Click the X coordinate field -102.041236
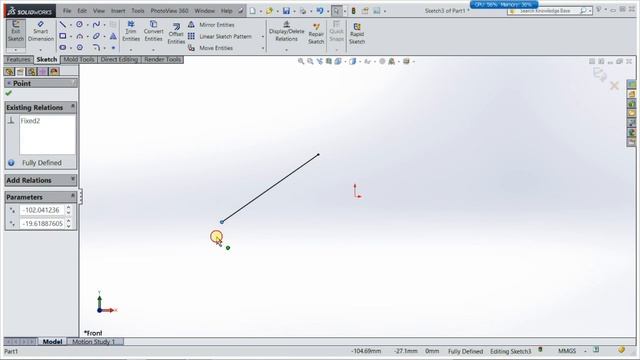This screenshot has width=640, height=360. point(42,210)
